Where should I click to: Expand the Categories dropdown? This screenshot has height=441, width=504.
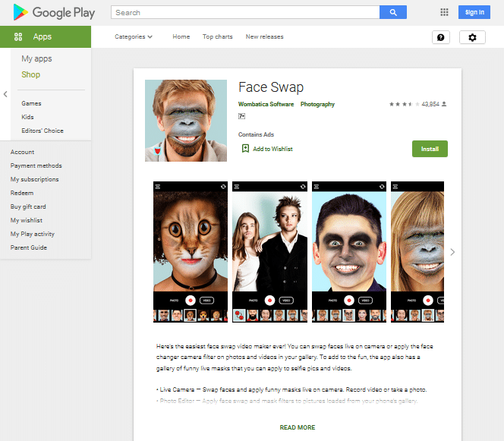[134, 36]
